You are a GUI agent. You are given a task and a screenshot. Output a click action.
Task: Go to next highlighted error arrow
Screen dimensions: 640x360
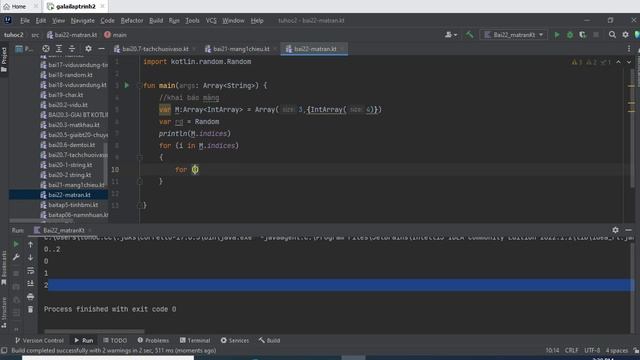pos(629,62)
